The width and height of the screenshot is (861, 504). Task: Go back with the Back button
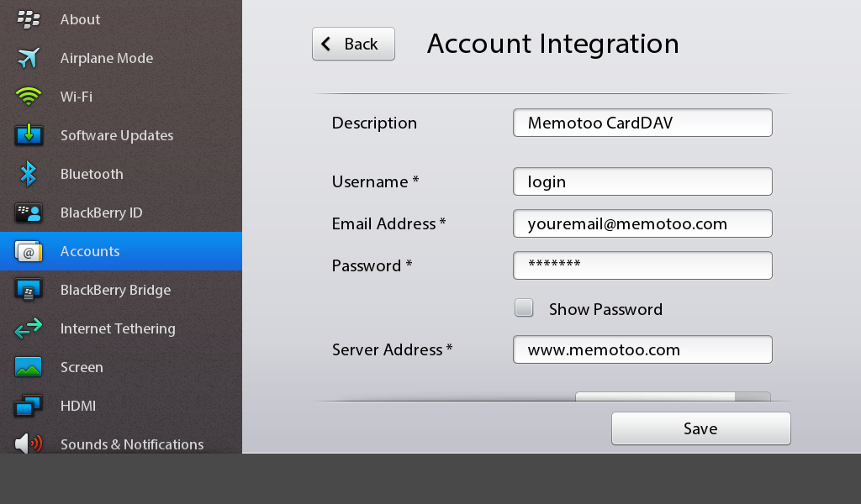pos(353,44)
